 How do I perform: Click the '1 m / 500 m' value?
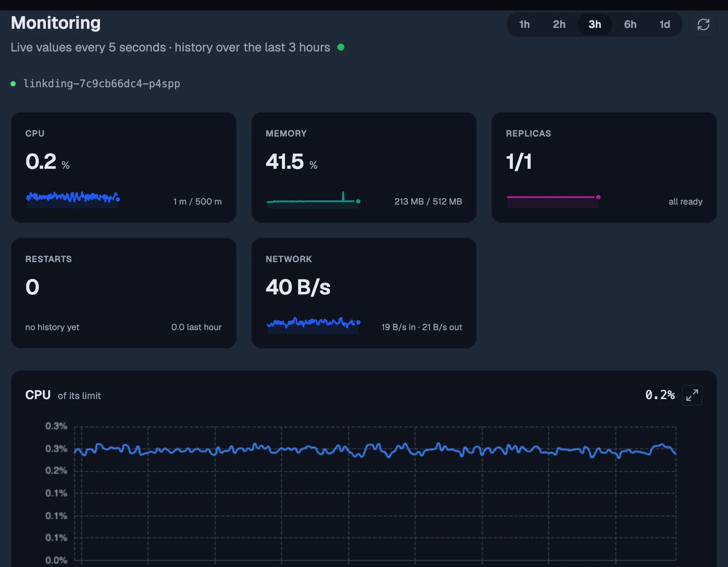point(197,202)
